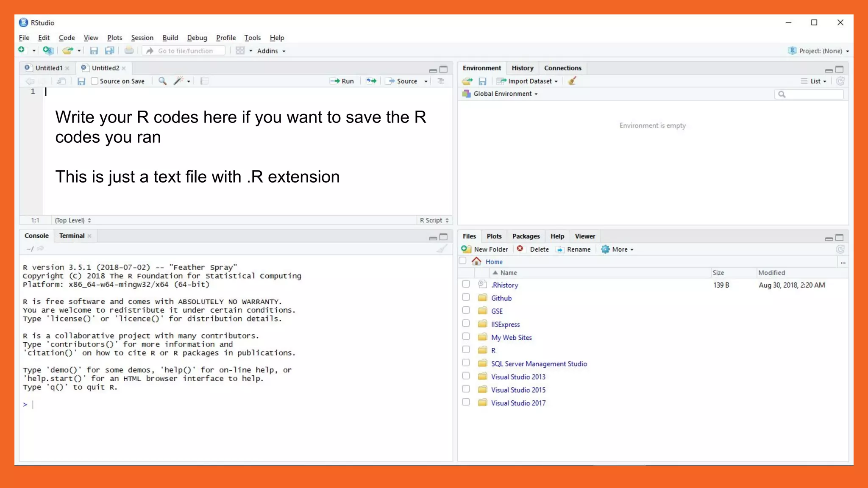Tick the checkbox for Visual Studio 2017
This screenshot has height=488, width=868.
[466, 402]
